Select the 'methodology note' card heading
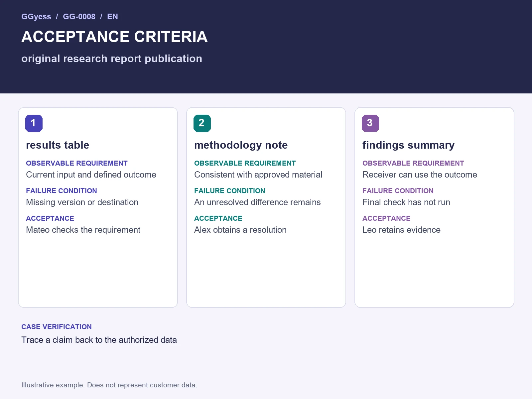 [241, 145]
